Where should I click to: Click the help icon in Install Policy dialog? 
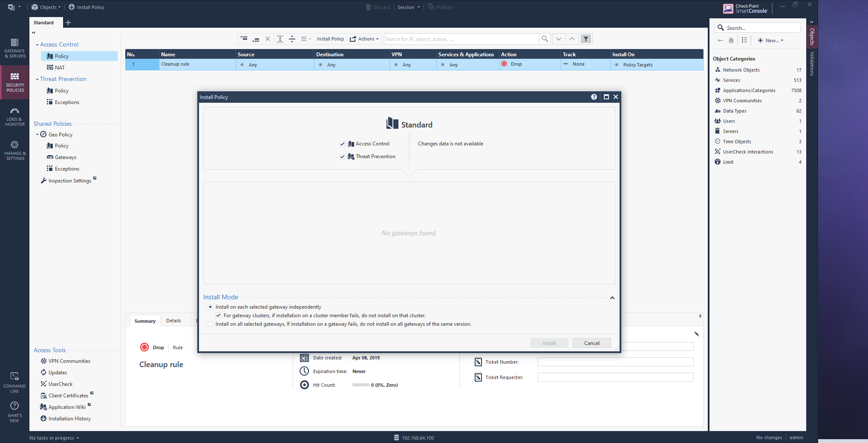(594, 97)
